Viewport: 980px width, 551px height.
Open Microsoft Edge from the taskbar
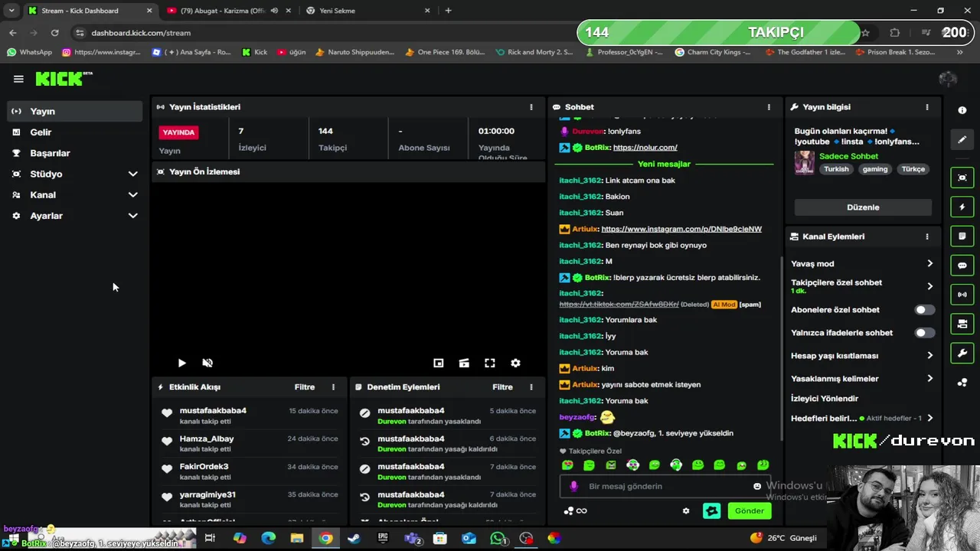[x=268, y=539]
